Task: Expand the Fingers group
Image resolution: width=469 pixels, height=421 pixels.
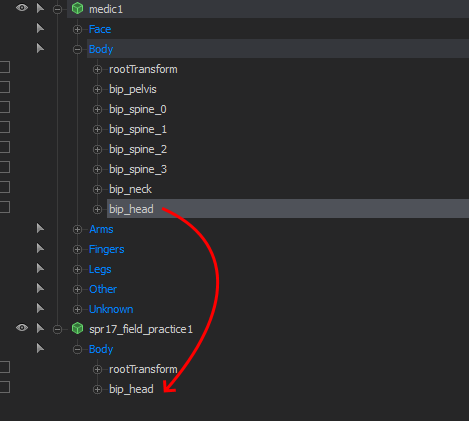Action: [77, 250]
